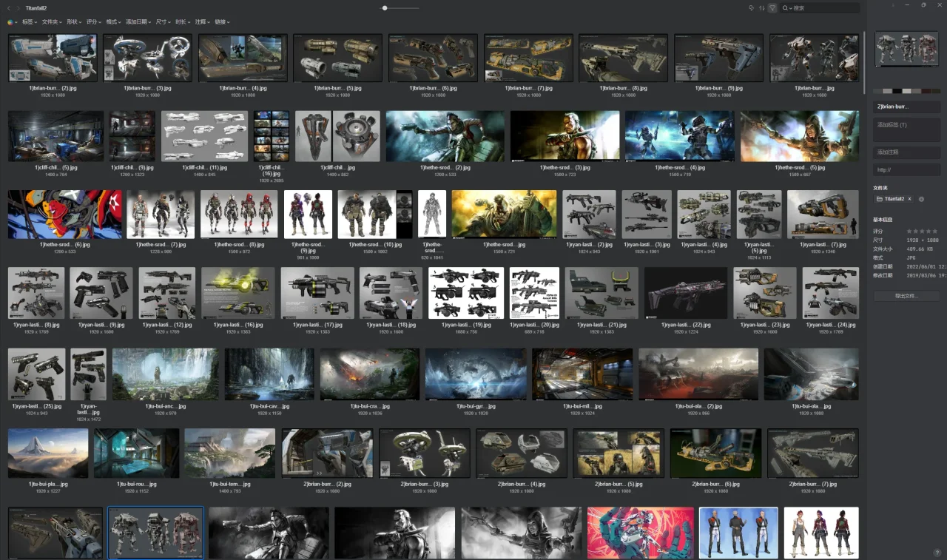Open the 标签 filter dropdown
Screen dimensions: 947x560
tap(29, 22)
